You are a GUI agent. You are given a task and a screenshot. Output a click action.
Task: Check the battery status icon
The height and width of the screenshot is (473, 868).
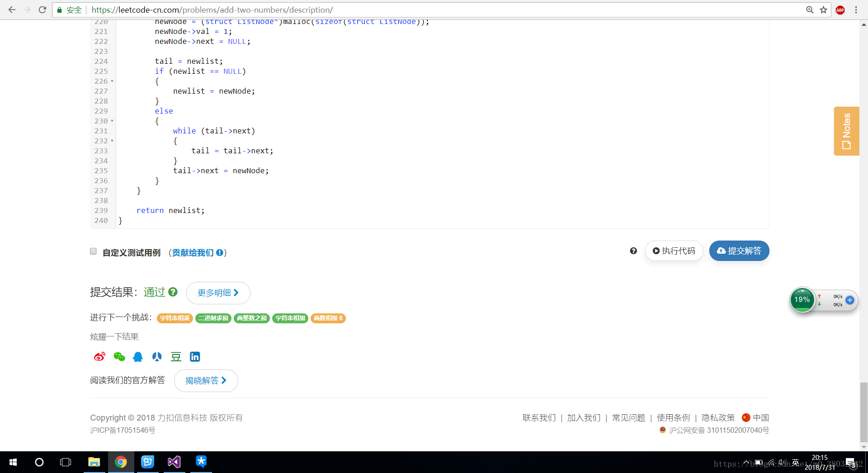759,462
